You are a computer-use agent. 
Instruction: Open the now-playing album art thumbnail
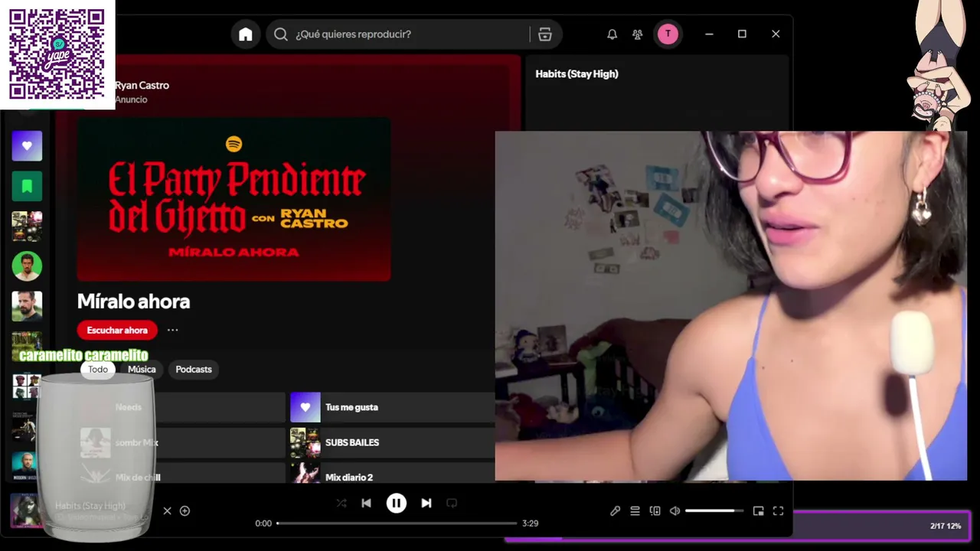coord(27,510)
